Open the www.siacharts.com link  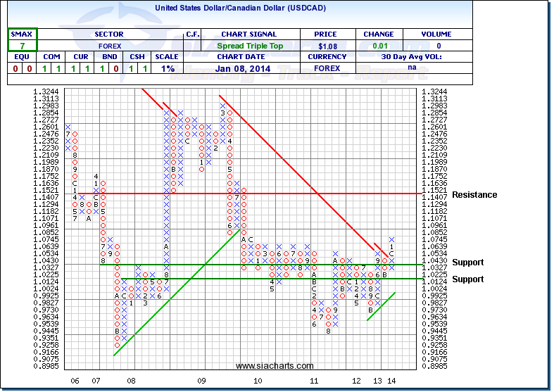(275, 366)
